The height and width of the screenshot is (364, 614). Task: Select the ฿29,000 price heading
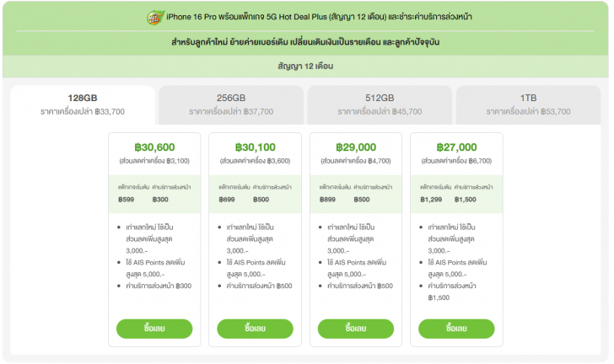tap(355, 147)
